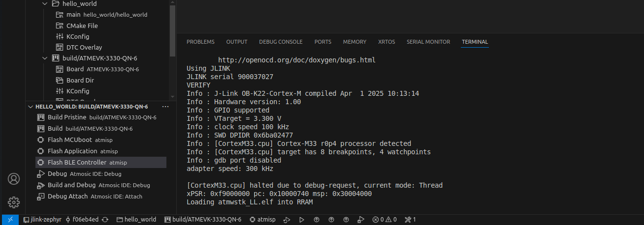Open the SERIAL MONITOR tab
Screen dimensions: 644x225
pyautogui.click(x=428, y=42)
